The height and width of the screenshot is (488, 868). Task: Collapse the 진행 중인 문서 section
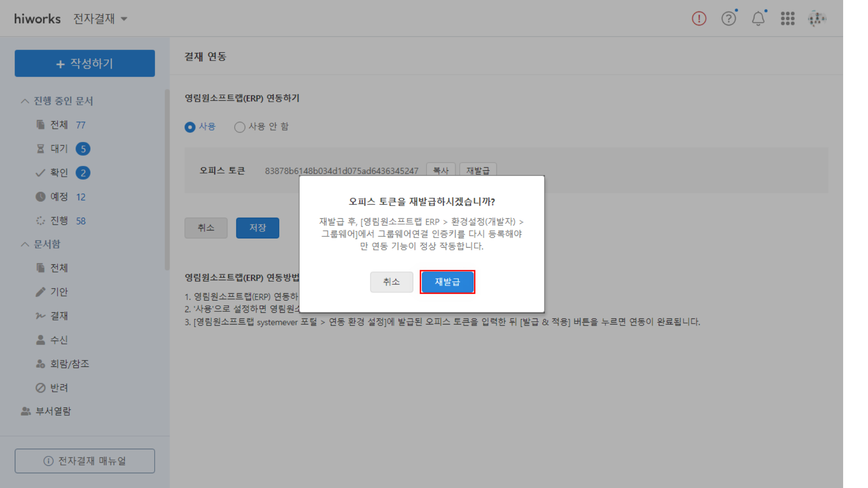pyautogui.click(x=57, y=101)
